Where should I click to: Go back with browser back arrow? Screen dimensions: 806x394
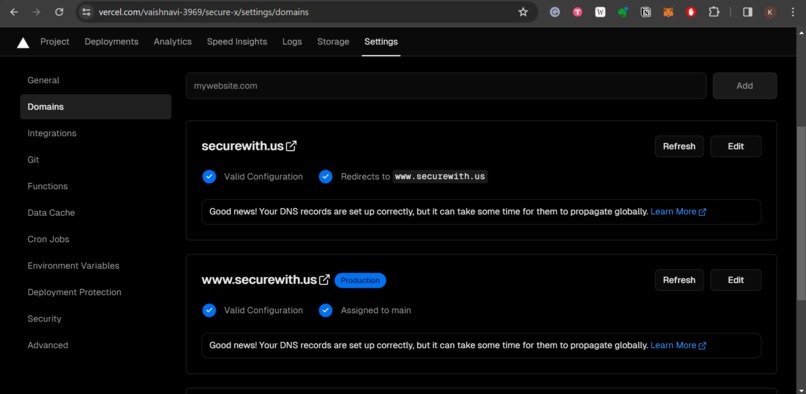coord(14,12)
